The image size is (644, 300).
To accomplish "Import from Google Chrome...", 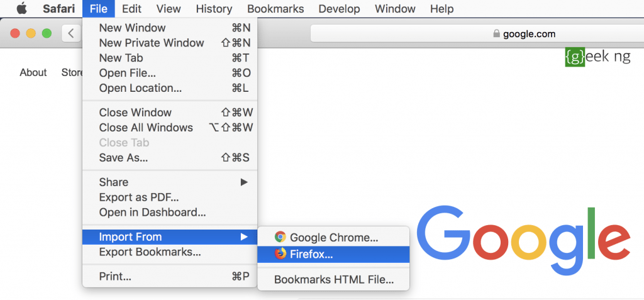I will (333, 237).
